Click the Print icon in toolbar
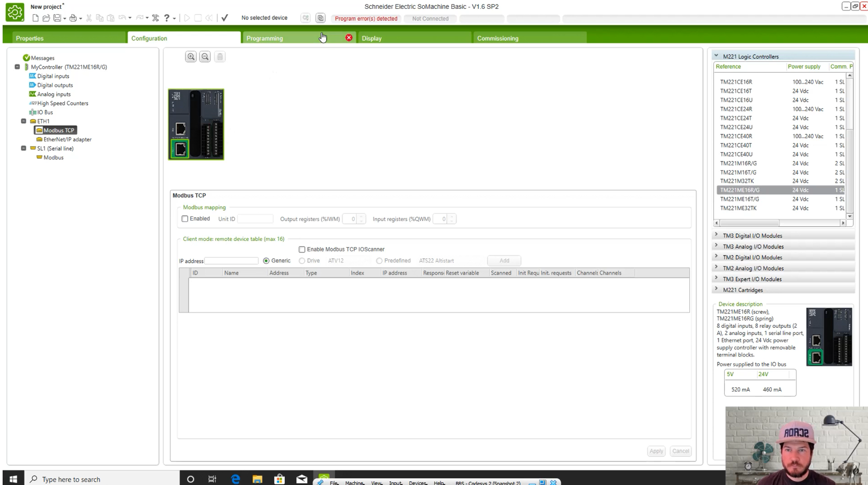868x485 pixels. click(73, 18)
